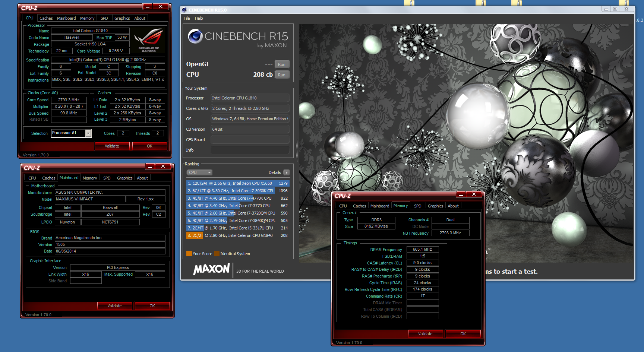
Task: Click the BIOS Version value 1505
Action: [110, 245]
